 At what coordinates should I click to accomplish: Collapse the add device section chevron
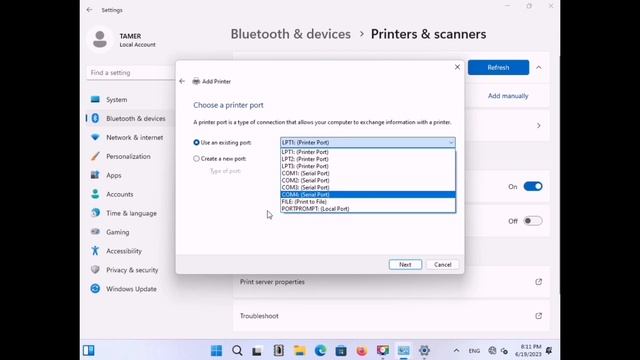pyautogui.click(x=539, y=67)
